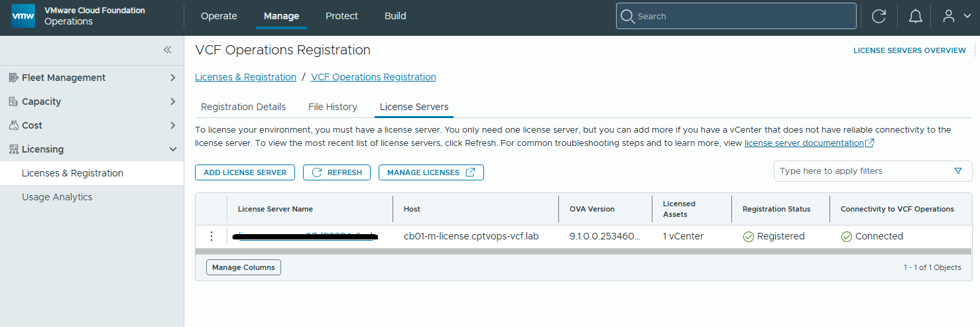Click the header refresh icon

[879, 16]
